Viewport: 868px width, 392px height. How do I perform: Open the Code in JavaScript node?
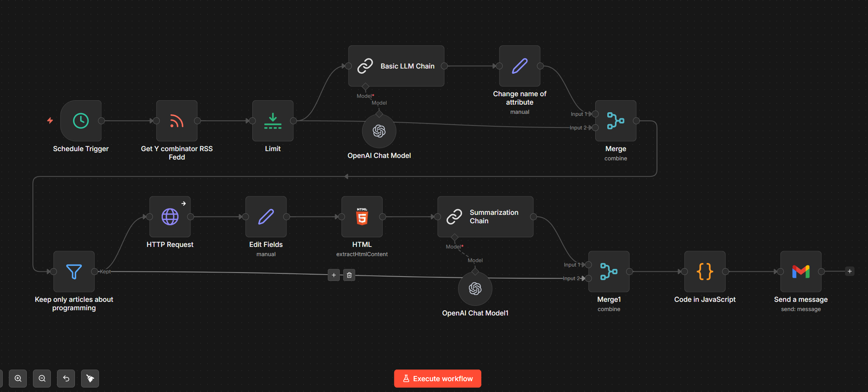[x=705, y=272]
